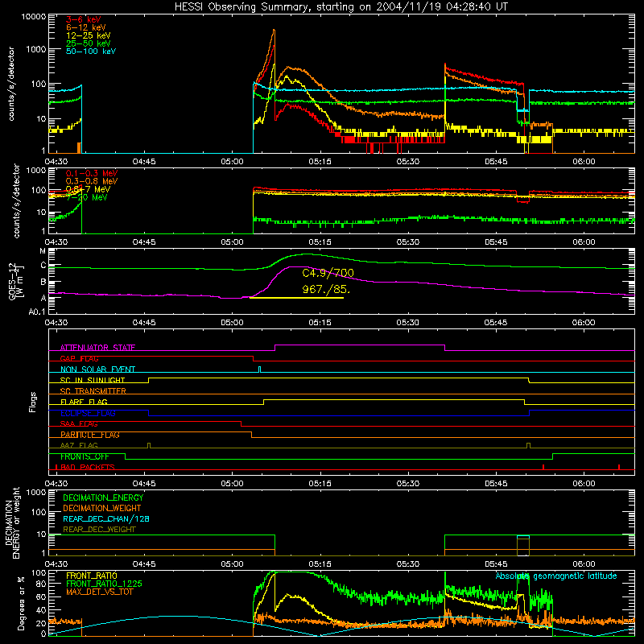Click the A0.1 label on GOES axis
This screenshot has width=644, height=644.
coord(37,312)
